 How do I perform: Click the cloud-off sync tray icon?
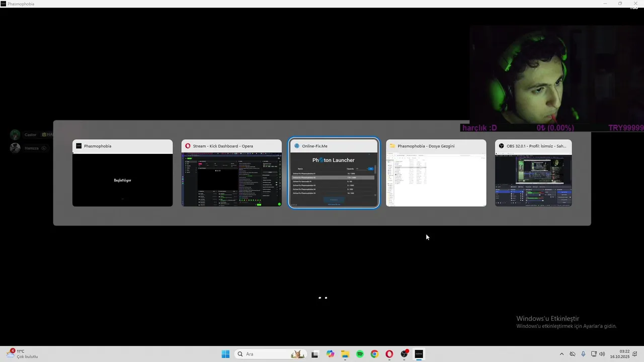[573, 354]
